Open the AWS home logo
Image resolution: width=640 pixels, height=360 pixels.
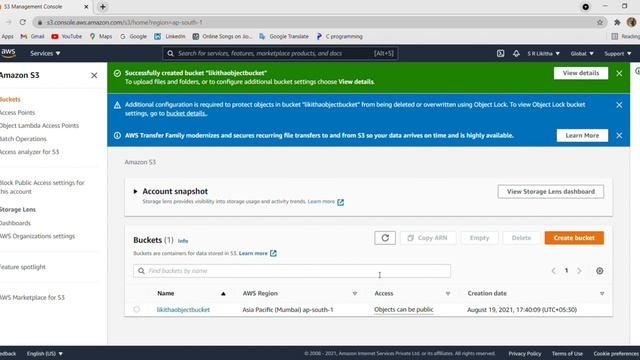click(x=8, y=53)
